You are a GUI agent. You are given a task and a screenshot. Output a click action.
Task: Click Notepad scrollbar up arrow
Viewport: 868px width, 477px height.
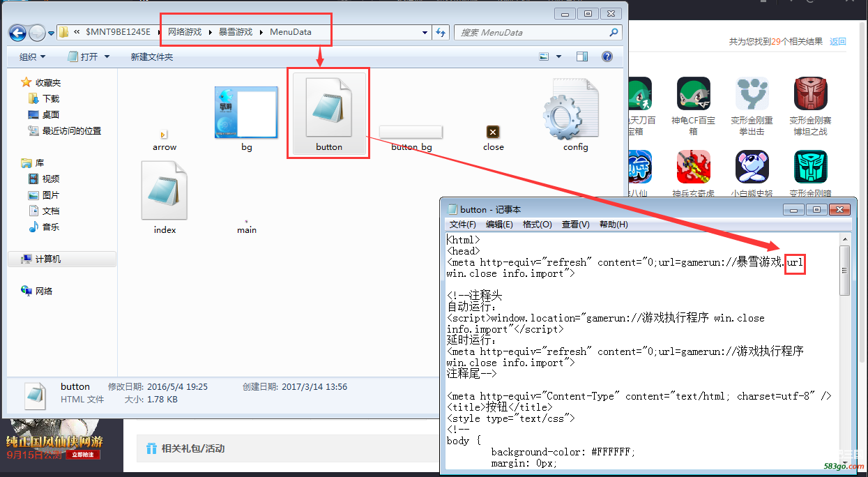pos(844,240)
